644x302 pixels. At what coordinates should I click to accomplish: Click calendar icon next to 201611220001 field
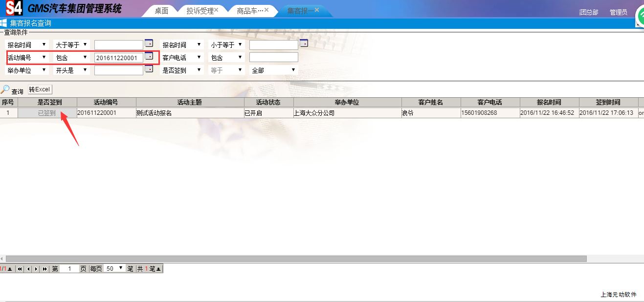pos(149,56)
